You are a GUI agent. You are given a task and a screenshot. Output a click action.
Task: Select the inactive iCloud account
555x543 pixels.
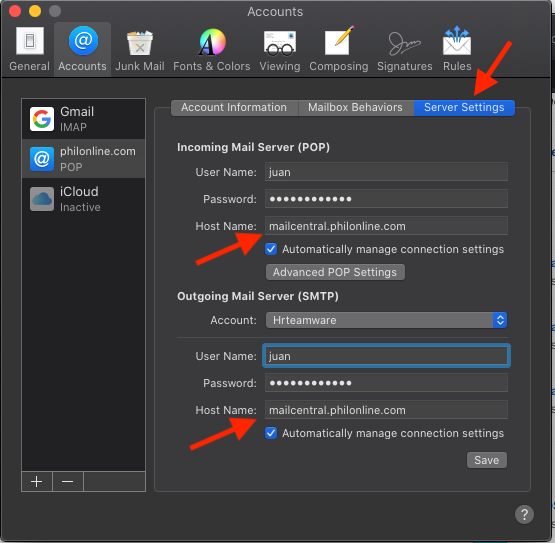coord(84,199)
